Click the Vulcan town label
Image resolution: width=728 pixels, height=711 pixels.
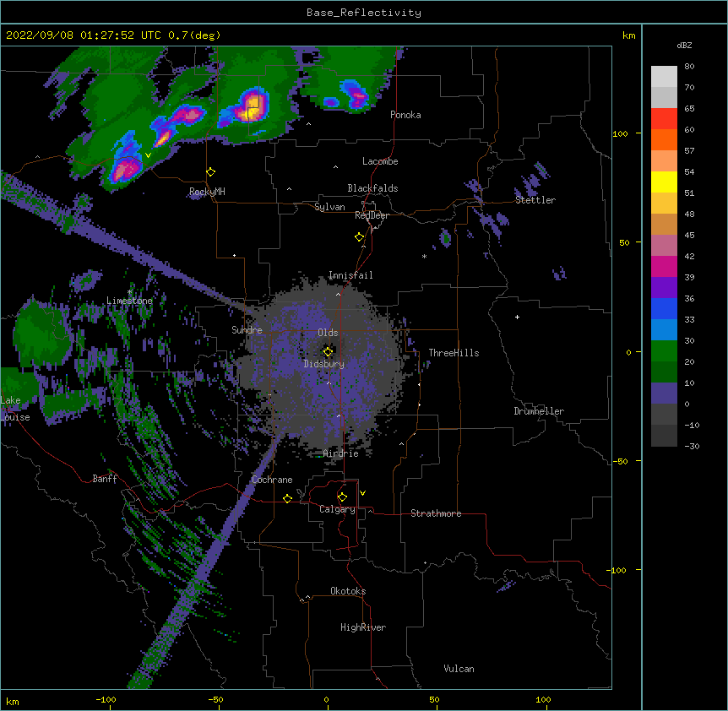click(x=459, y=669)
